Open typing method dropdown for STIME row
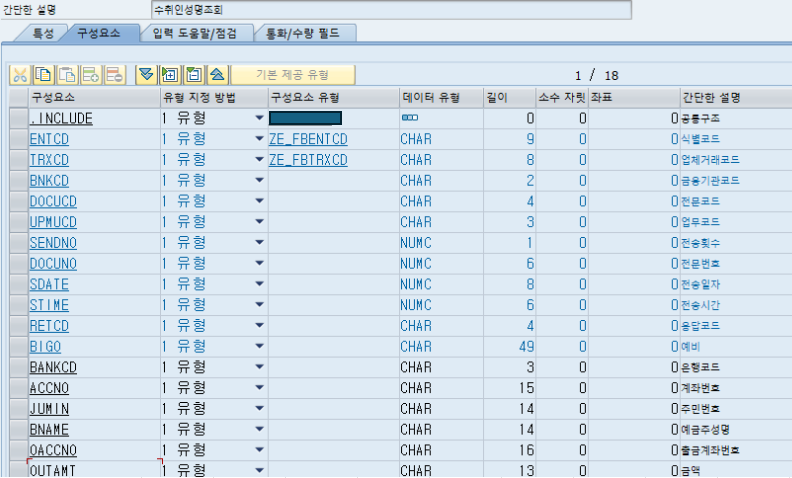This screenshot has height=478, width=792. click(x=260, y=305)
